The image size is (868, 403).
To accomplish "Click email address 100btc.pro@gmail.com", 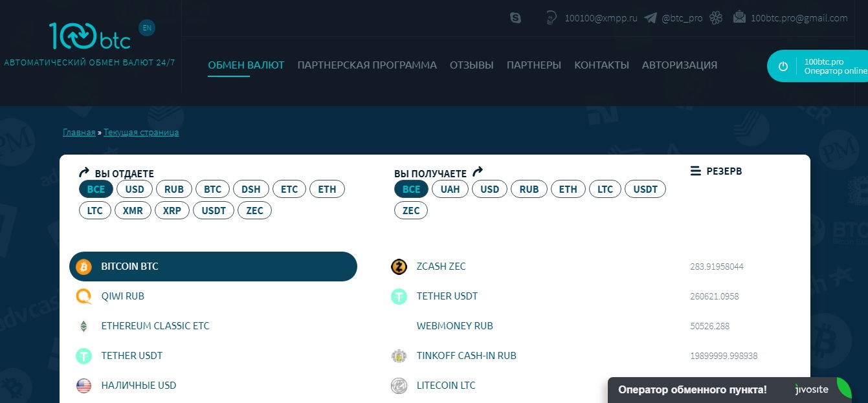I will 799,18.
